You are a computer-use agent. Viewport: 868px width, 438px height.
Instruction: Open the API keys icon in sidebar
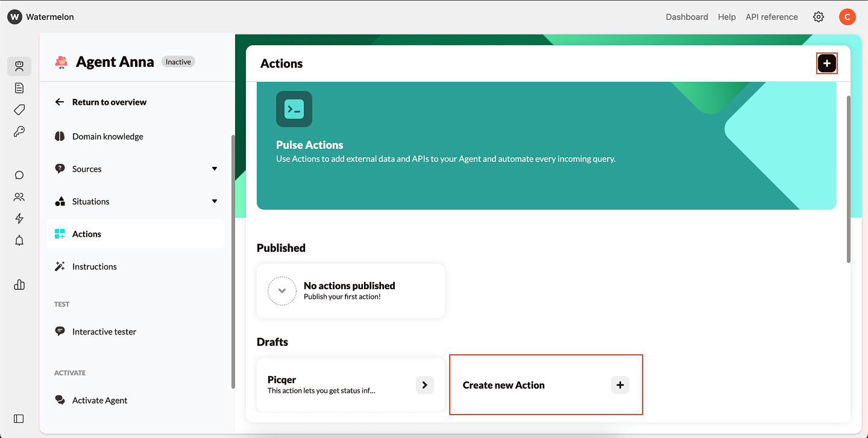click(x=19, y=131)
